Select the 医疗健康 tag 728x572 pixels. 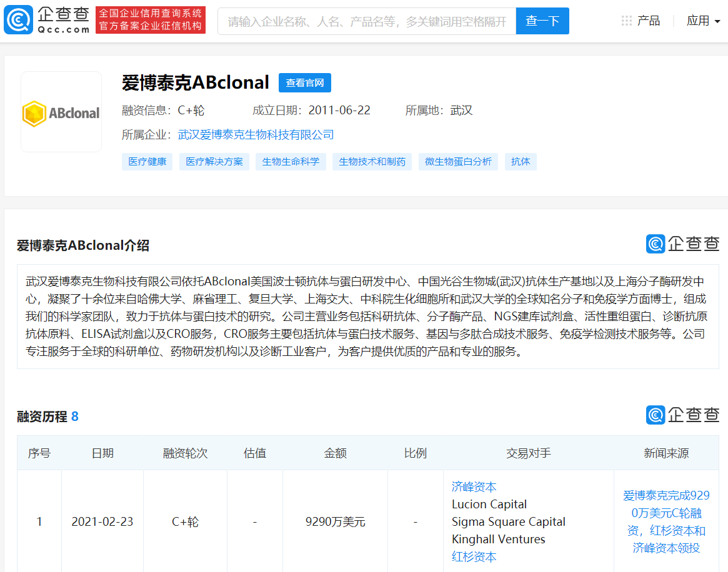[147, 162]
